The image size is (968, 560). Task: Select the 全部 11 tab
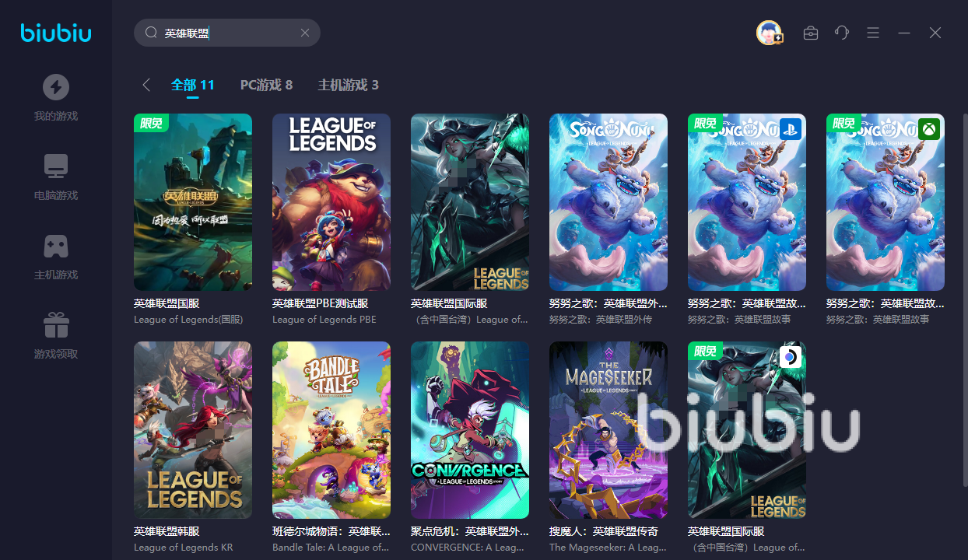192,85
